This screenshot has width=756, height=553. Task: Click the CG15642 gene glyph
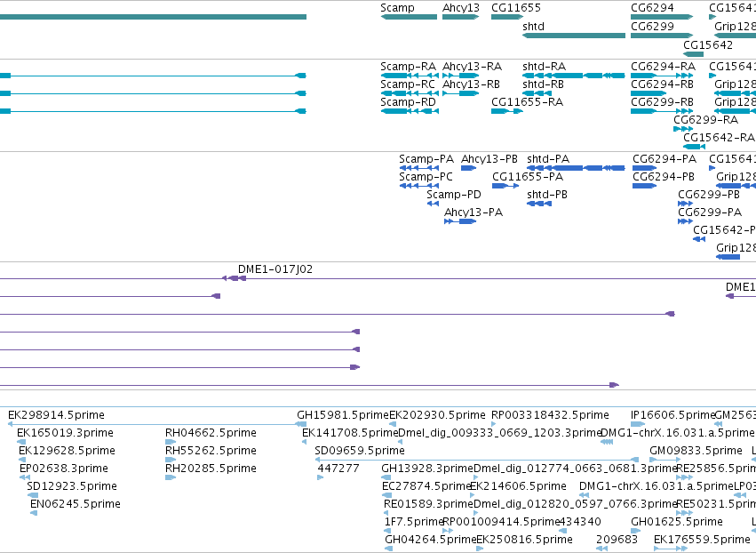[x=693, y=54]
